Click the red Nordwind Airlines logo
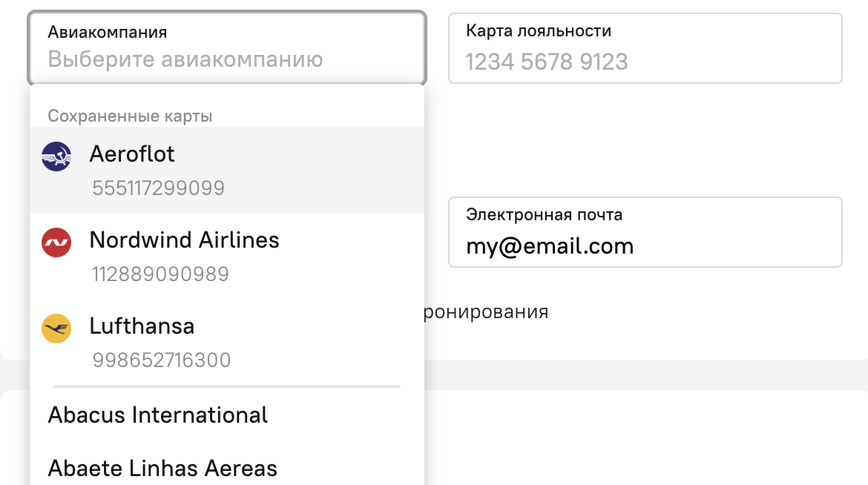868x485 pixels. click(56, 242)
